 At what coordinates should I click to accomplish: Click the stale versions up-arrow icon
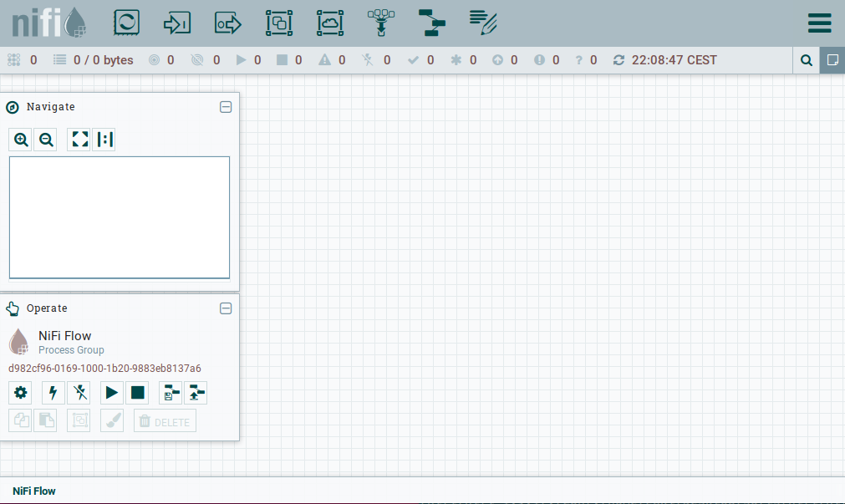point(497,60)
